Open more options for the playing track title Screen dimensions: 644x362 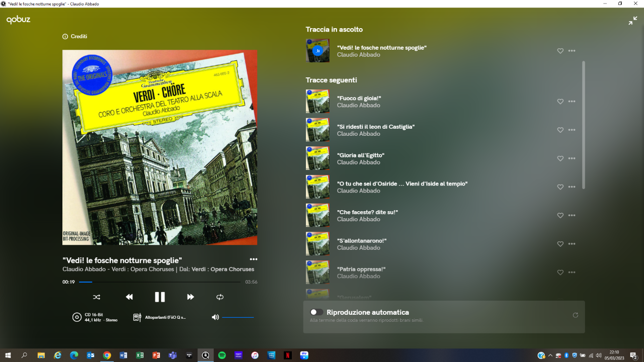tap(254, 259)
